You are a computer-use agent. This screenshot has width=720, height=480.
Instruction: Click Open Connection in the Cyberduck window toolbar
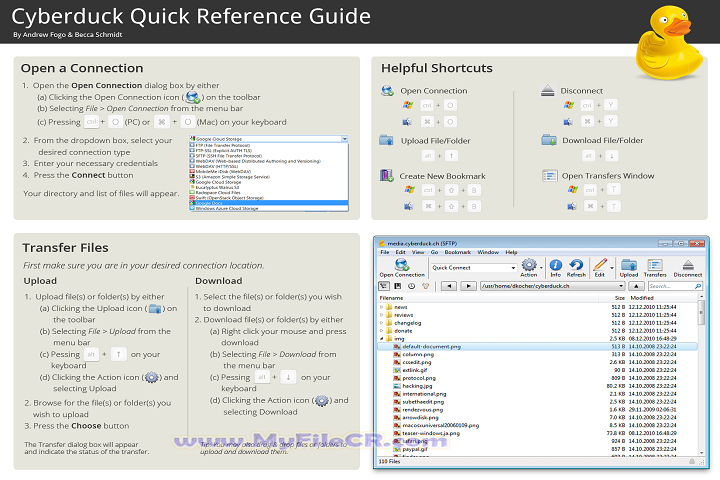click(402, 268)
